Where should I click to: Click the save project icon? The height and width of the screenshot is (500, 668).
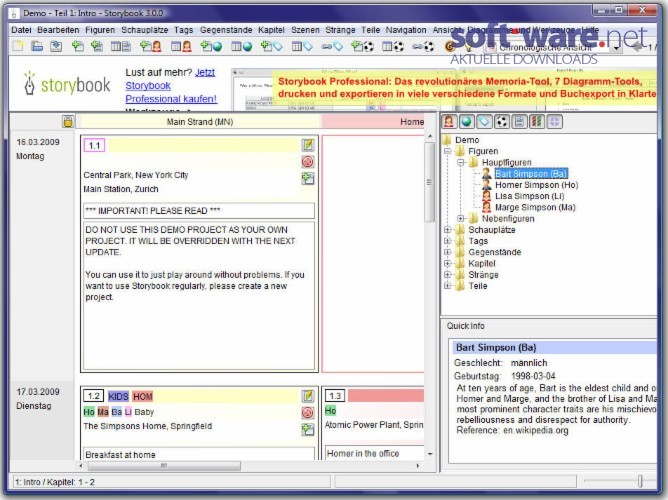tap(56, 46)
